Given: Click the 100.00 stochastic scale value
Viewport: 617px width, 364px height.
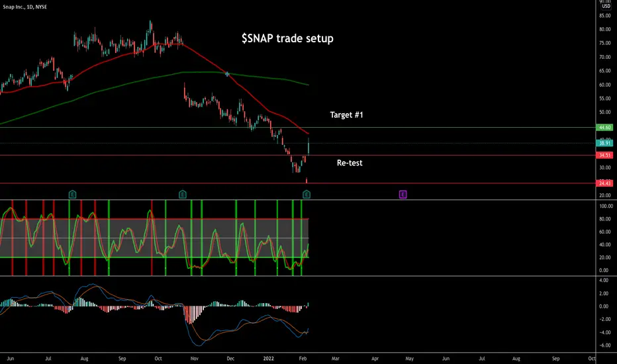Looking at the screenshot, I should [x=606, y=206].
